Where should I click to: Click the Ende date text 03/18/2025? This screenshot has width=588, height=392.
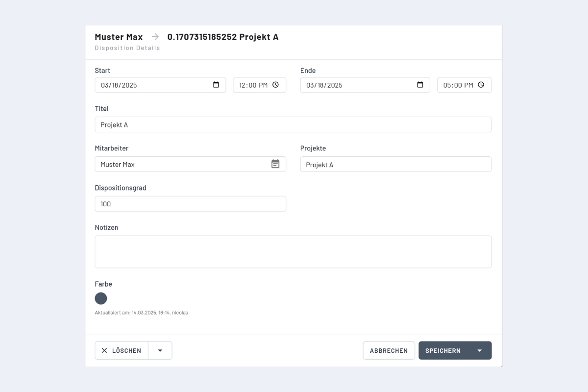[x=324, y=85]
